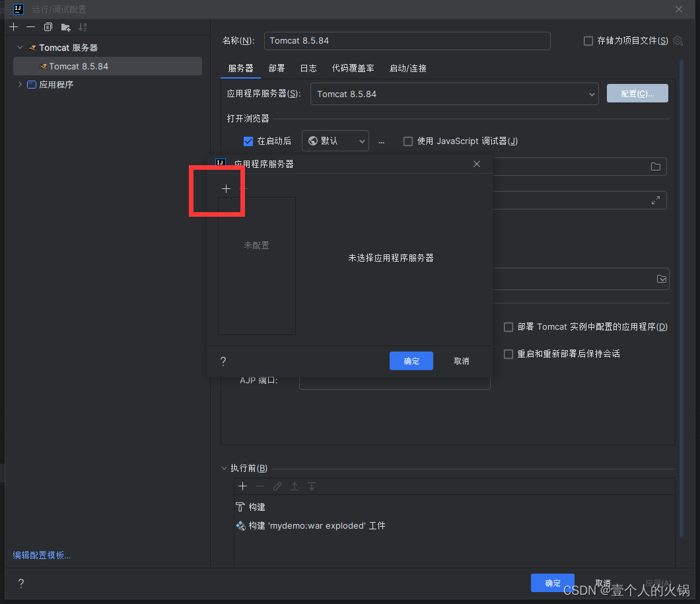Screen dimensions: 700x604
Task: Add an application server with the plus icon in the popup
Action: coord(227,188)
